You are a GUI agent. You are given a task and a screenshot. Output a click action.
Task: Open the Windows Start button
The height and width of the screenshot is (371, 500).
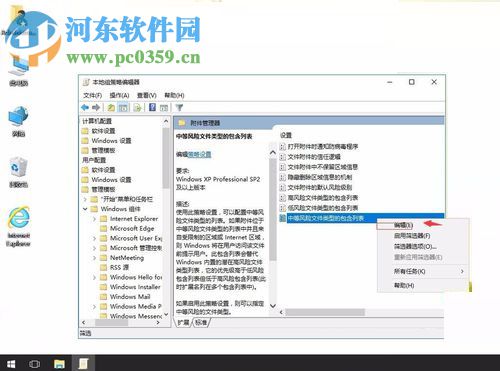pyautogui.click(x=11, y=363)
